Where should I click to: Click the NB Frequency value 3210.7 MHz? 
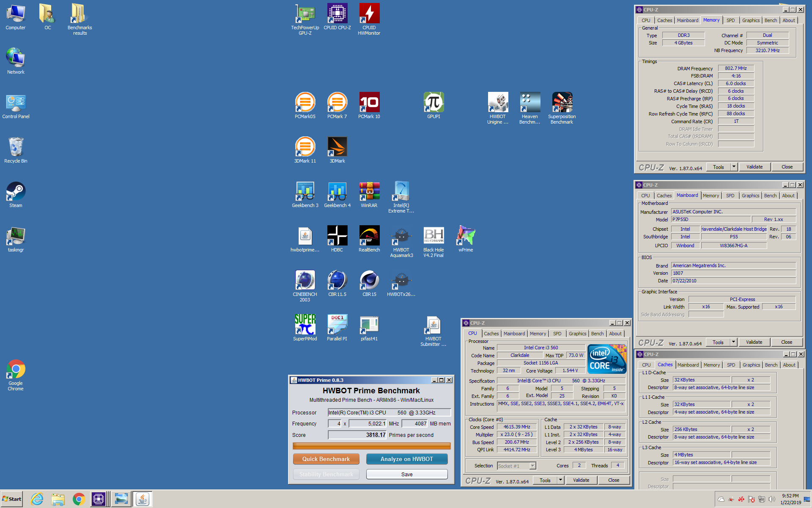(768, 50)
